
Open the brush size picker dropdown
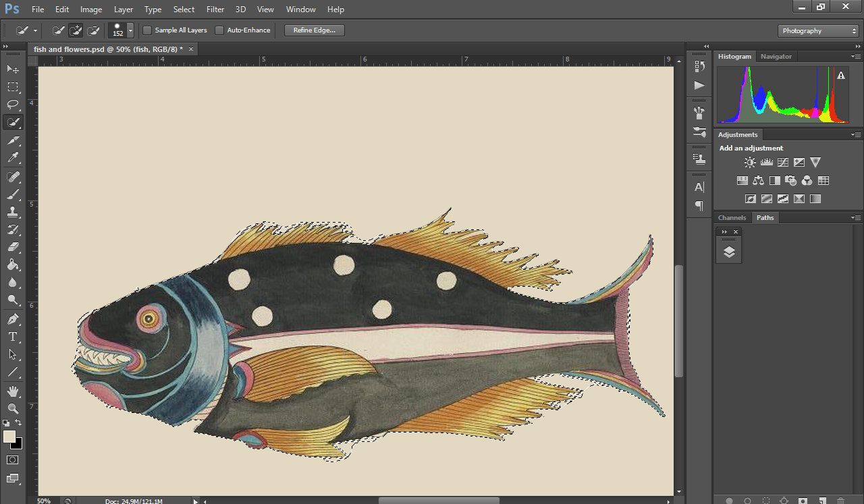[x=130, y=30]
